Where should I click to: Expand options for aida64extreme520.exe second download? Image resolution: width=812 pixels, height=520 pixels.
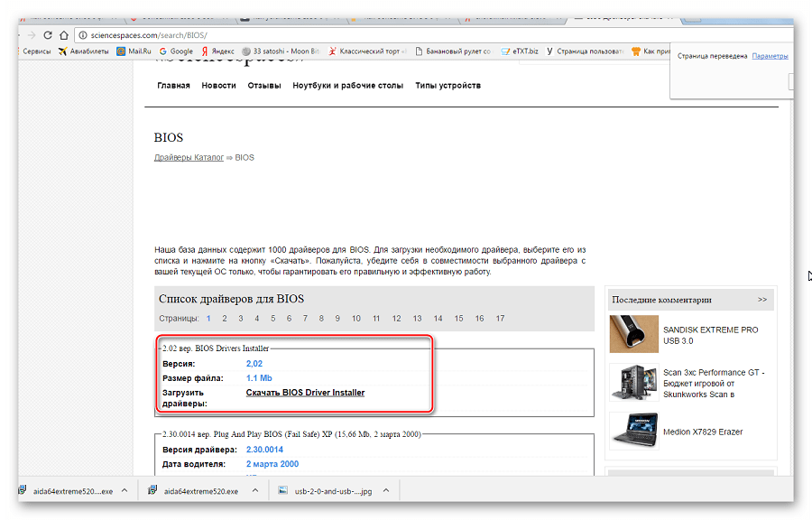tap(255, 491)
